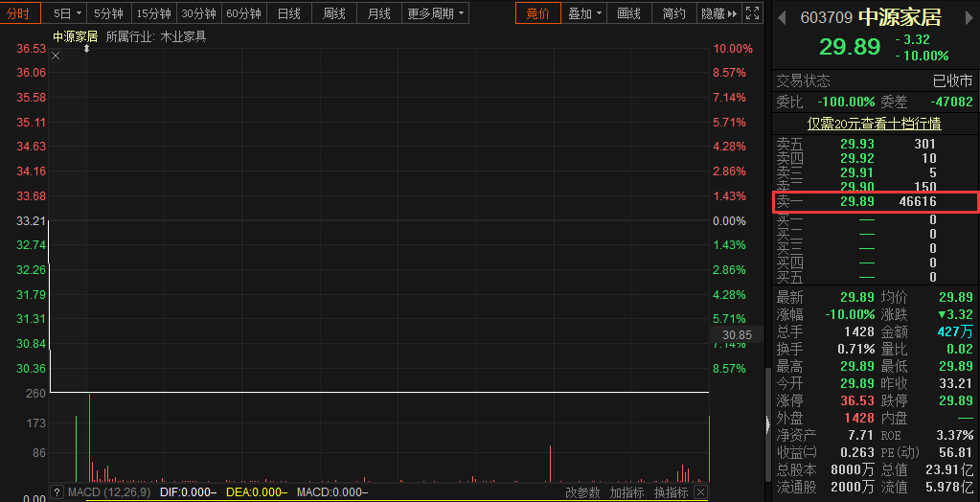Switch to 30分钟 chart
Image resolution: width=980 pixels, height=502 pixels.
point(198,13)
